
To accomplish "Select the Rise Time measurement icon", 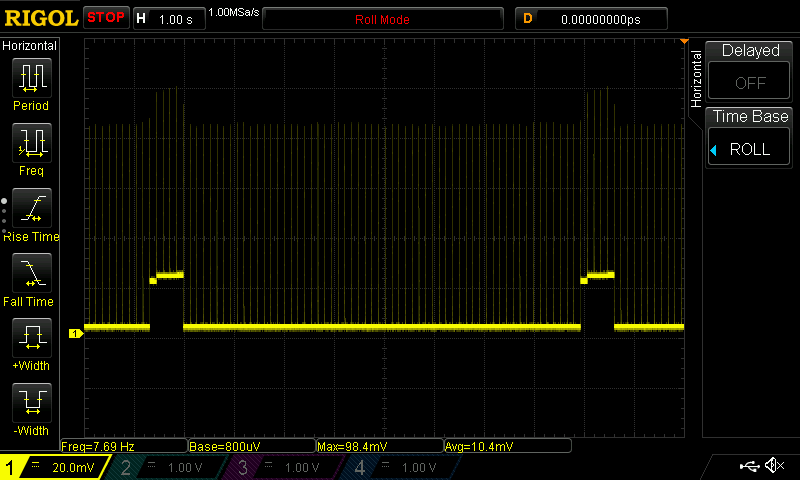I will pos(32,208).
